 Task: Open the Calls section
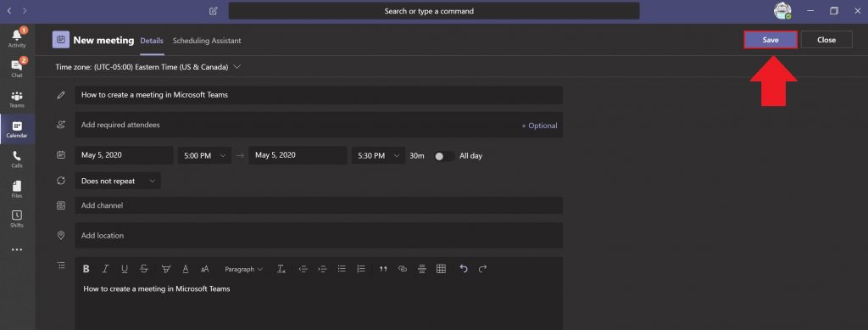(x=17, y=159)
